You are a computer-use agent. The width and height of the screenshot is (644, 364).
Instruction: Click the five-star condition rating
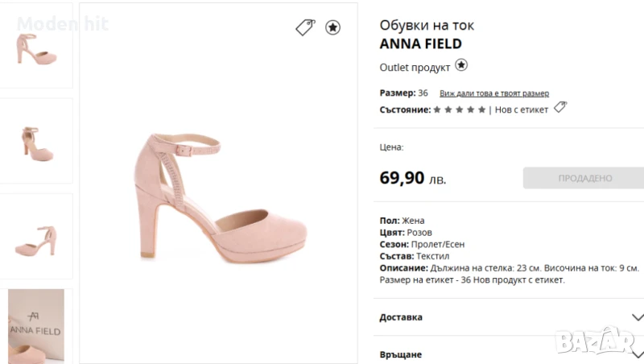click(460, 110)
